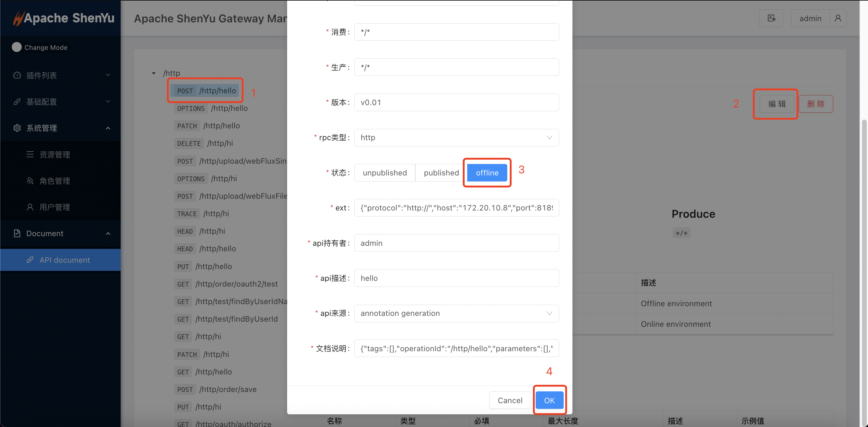Click the plugin list dashboard icon
Image resolution: width=868 pixels, height=427 pixels.
click(x=17, y=75)
